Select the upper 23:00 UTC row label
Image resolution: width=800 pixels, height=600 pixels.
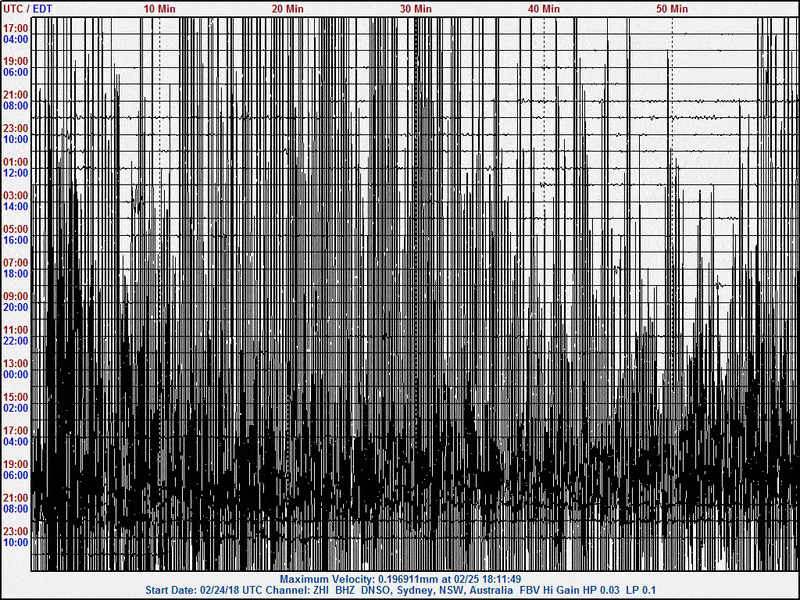pos(16,129)
